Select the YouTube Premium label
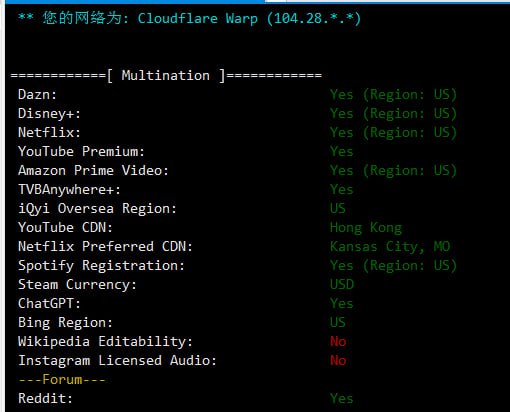Screen dimensions: 510x412 (x=81, y=152)
